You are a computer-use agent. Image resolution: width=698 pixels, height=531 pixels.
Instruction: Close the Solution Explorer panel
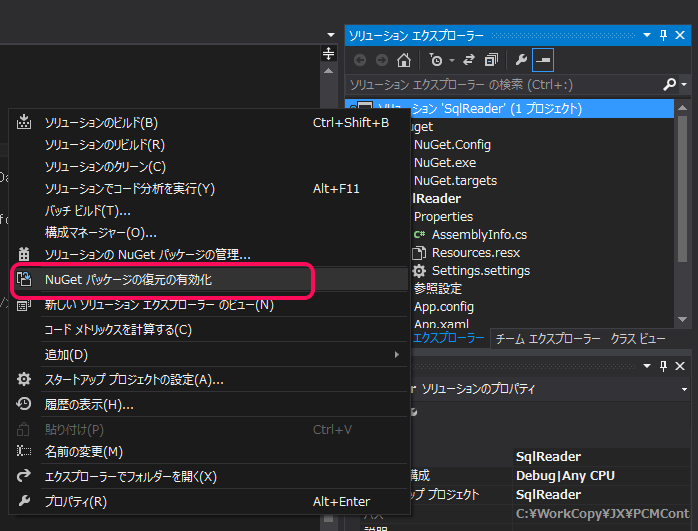[680, 35]
